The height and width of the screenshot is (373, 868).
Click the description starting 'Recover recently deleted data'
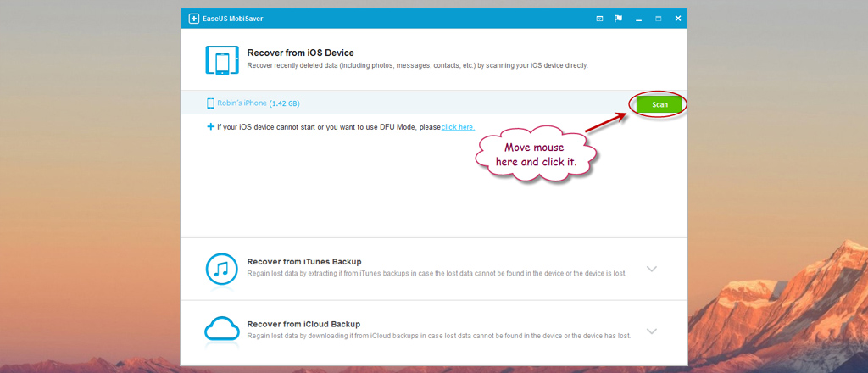coord(417,65)
